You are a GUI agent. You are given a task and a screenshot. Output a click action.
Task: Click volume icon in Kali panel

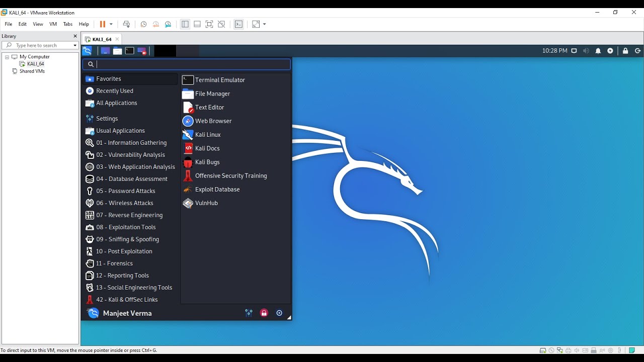point(586,51)
